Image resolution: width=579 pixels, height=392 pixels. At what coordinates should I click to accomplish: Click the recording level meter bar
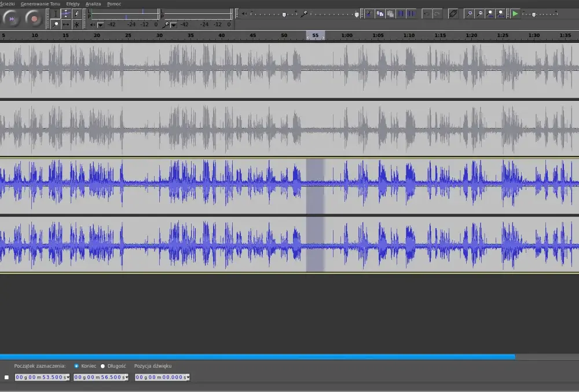click(x=197, y=14)
